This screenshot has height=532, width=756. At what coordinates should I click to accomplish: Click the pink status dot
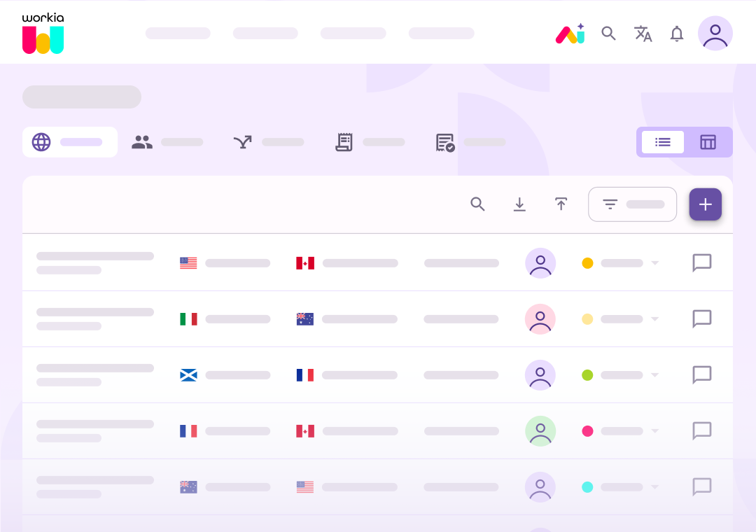tap(587, 430)
